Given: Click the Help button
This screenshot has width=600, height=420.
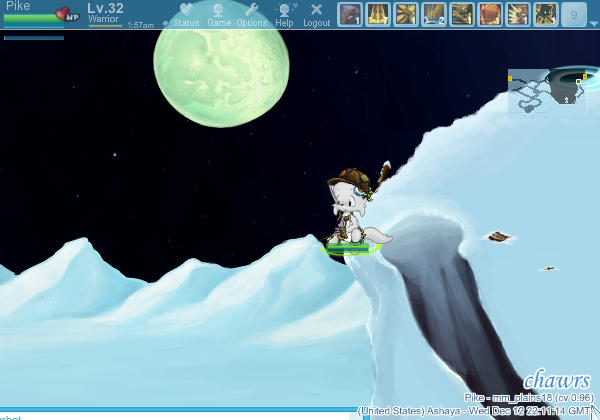Looking at the screenshot, I should pyautogui.click(x=285, y=14).
